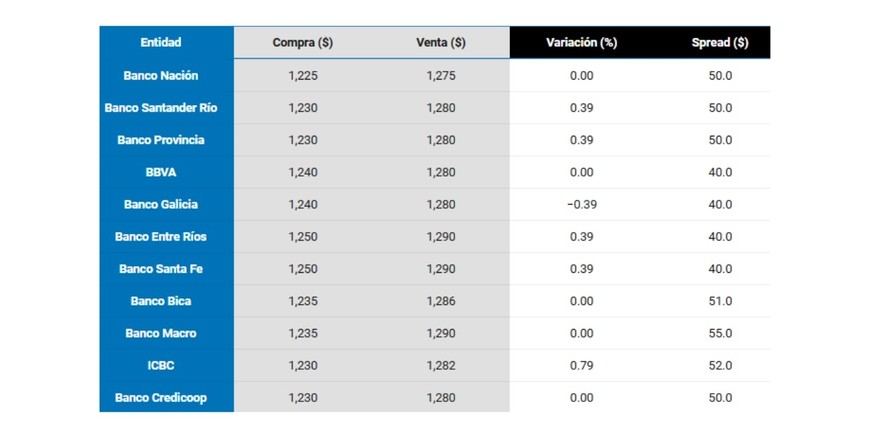The image size is (870, 438).
Task: Click Banco Galicia's -0.39 variation value
Action: [x=581, y=204]
